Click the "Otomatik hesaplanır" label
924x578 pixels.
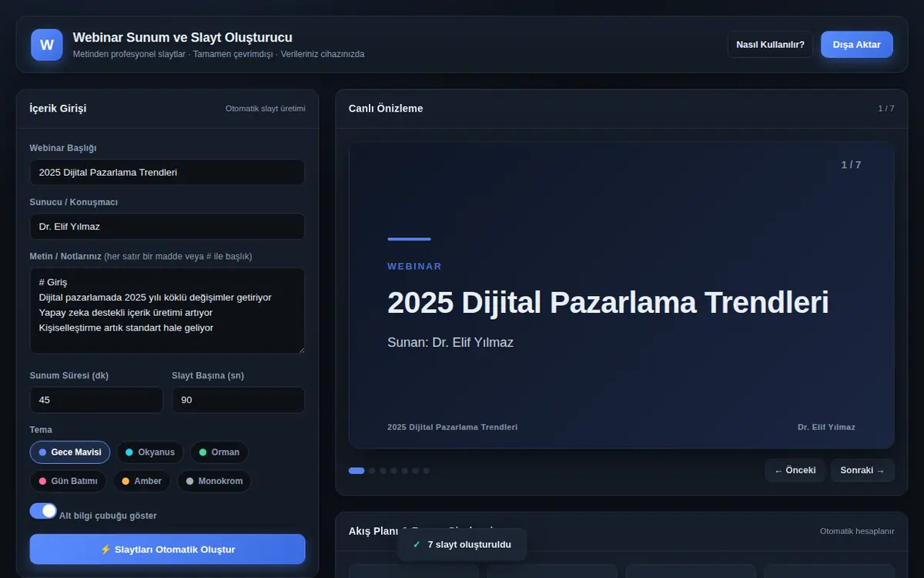point(857,531)
